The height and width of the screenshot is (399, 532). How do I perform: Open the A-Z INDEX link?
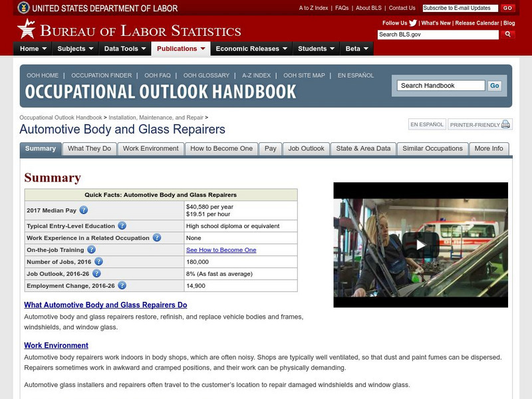(257, 75)
